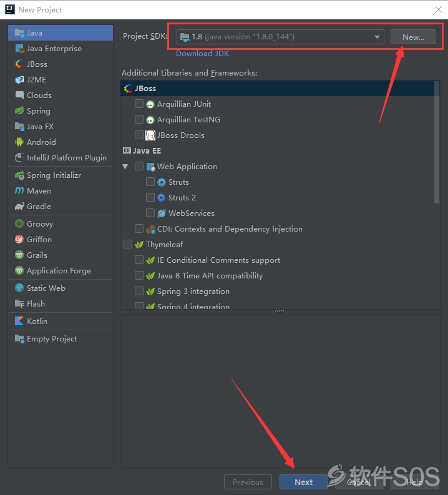
Task: Click the Next button
Action: (303, 482)
